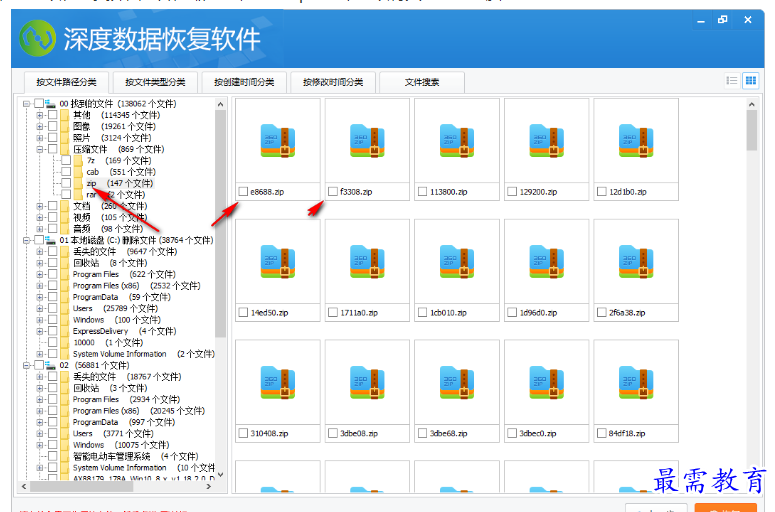
Task: Click the 2f6a38.zip archive icon
Action: [x=636, y=262]
